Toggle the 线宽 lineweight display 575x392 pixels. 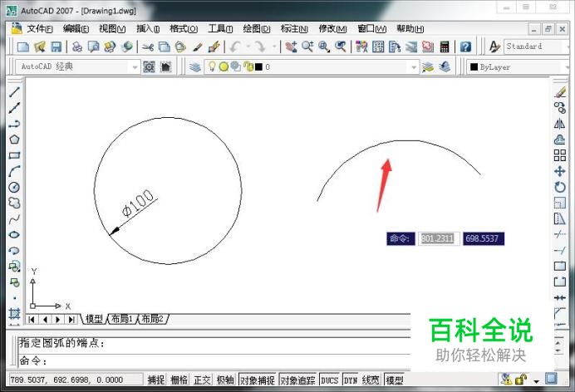(371, 380)
